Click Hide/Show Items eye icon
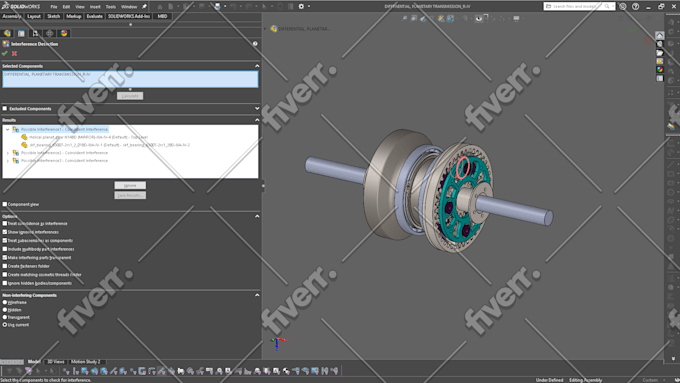 [x=479, y=19]
